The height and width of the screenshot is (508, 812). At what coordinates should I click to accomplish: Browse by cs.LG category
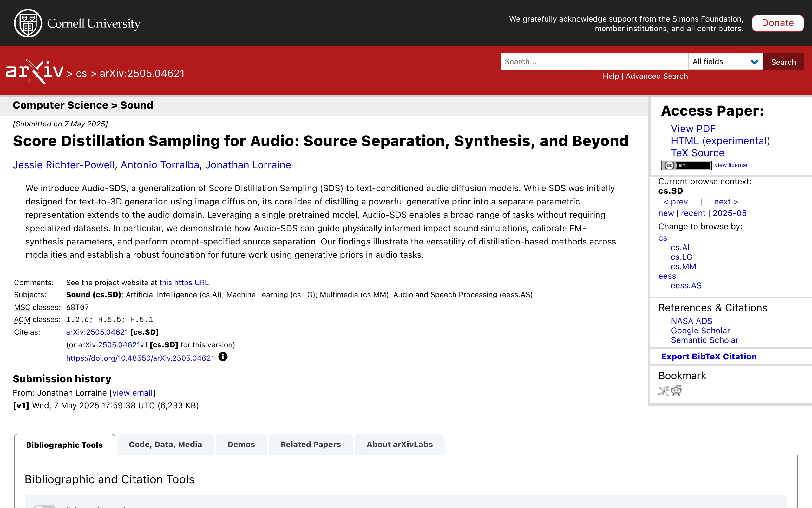click(x=681, y=257)
